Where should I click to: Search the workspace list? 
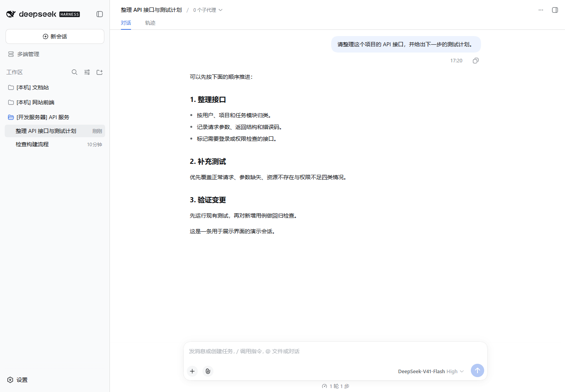pos(75,72)
